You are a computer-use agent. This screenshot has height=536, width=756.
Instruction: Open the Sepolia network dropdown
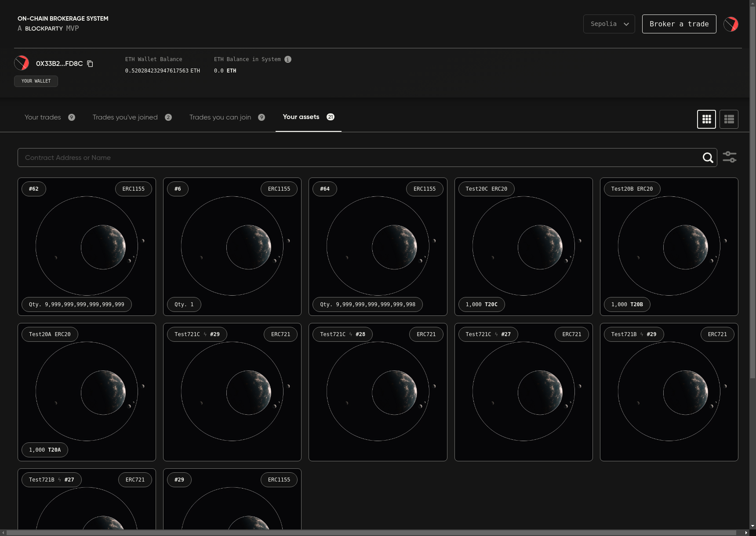609,24
